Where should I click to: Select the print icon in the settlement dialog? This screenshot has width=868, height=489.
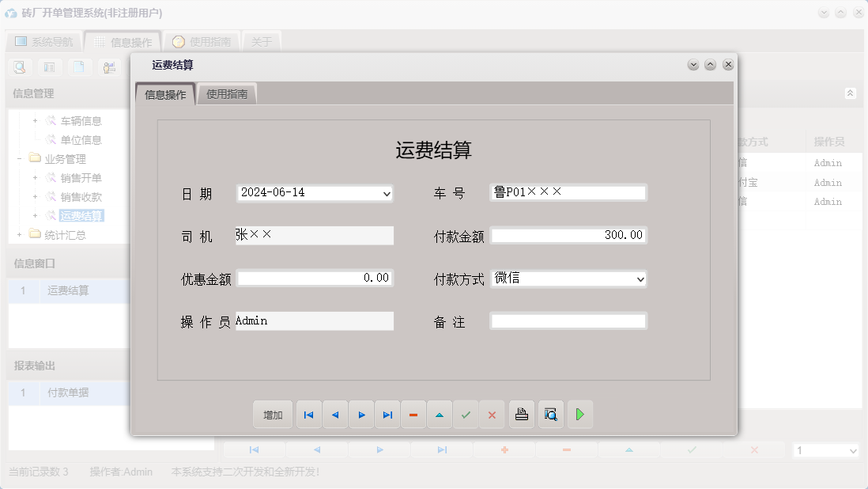pyautogui.click(x=521, y=414)
